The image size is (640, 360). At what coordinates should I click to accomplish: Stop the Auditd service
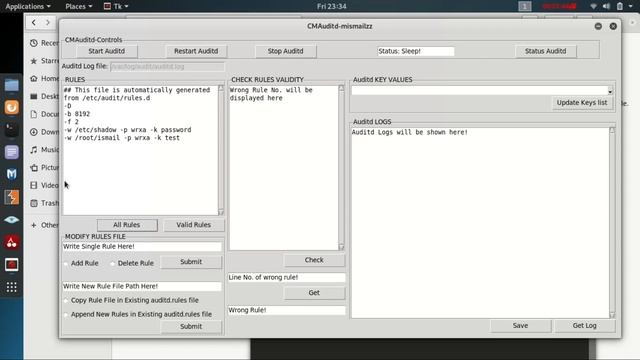[285, 51]
